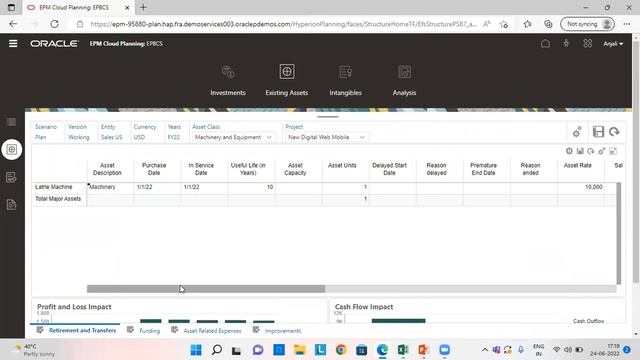Save the form data
640x360 pixels.
(x=598, y=131)
